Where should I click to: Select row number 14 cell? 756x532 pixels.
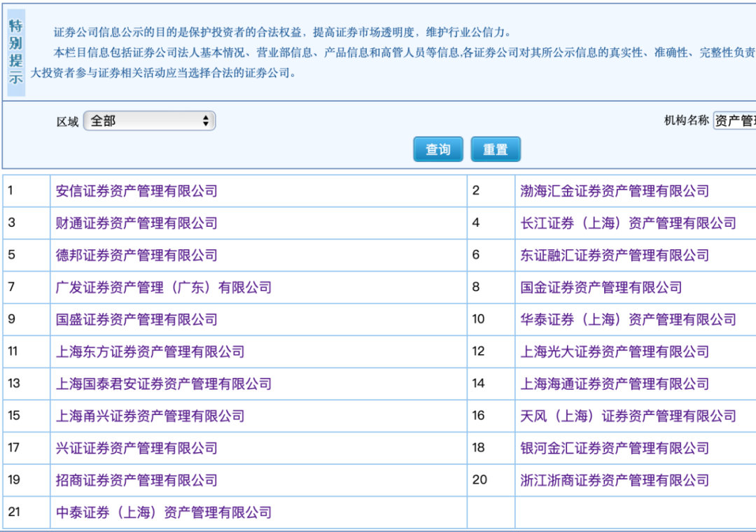(x=491, y=384)
